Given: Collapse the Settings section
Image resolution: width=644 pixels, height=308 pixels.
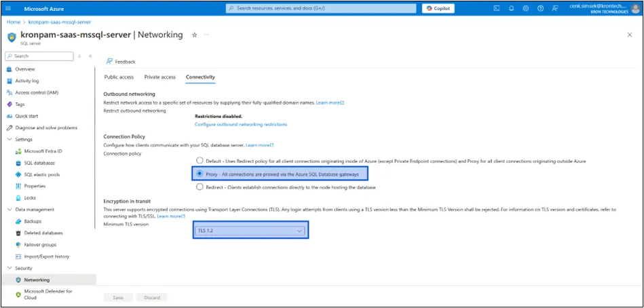Looking at the screenshot, I should [10, 140].
